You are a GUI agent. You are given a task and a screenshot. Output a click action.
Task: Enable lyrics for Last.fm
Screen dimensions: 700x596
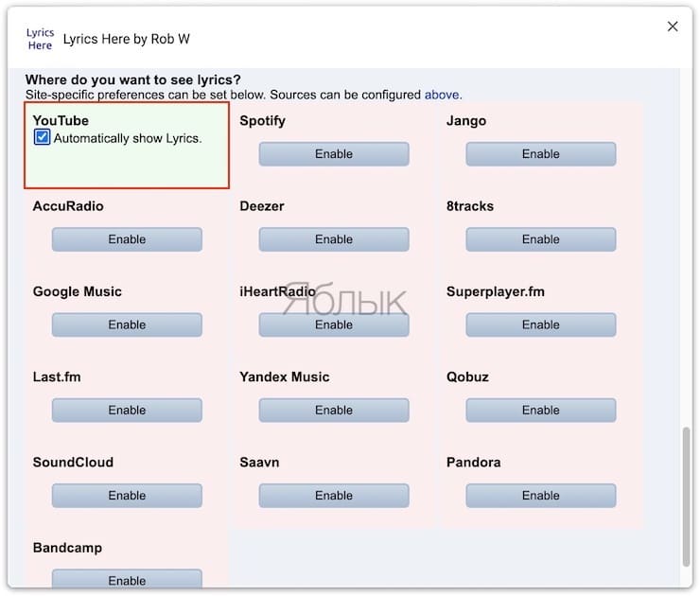[127, 410]
